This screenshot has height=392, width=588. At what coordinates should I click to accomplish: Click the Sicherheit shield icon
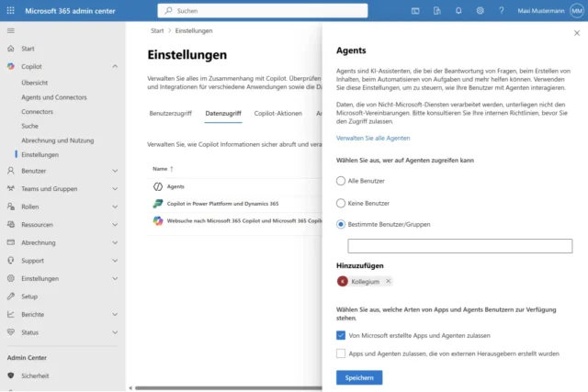coord(11,375)
